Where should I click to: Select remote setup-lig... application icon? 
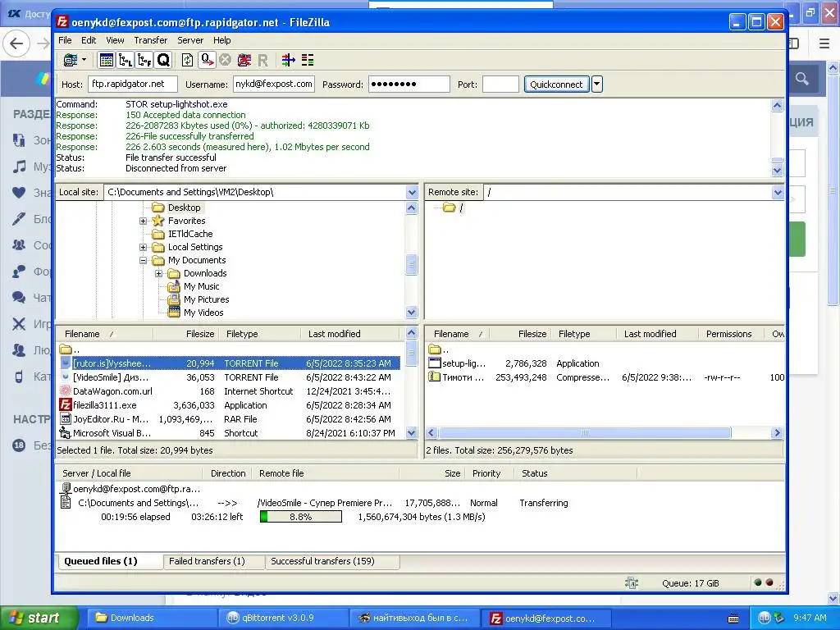(435, 363)
